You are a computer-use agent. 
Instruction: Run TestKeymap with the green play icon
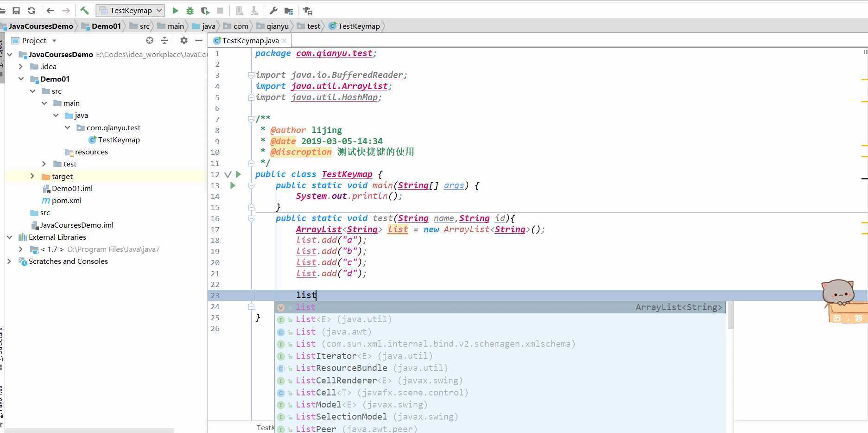(175, 10)
